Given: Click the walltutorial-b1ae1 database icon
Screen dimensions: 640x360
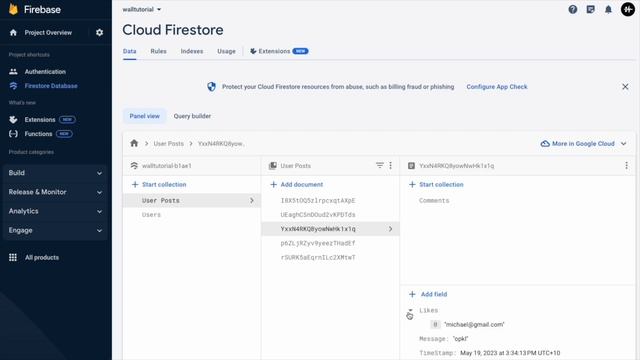Looking at the screenshot, I should pos(134,165).
